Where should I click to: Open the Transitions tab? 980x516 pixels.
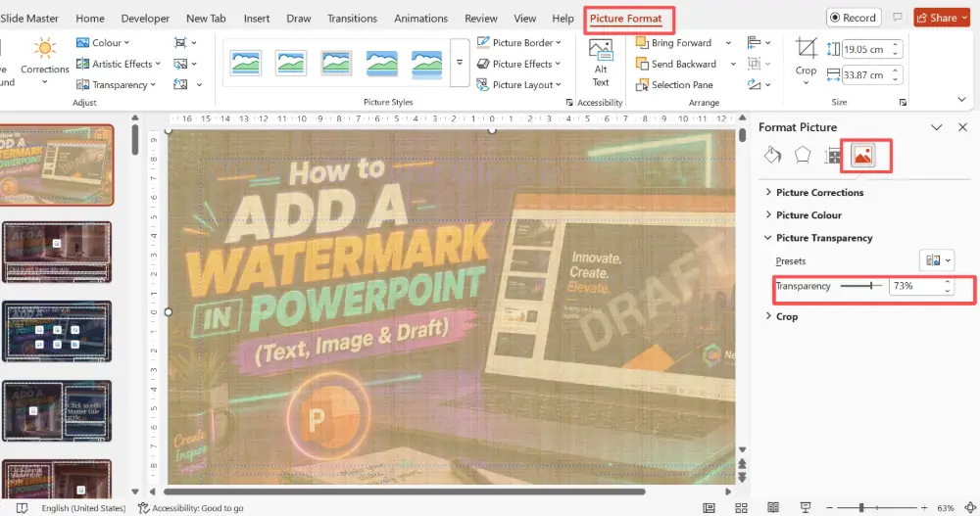352,19
